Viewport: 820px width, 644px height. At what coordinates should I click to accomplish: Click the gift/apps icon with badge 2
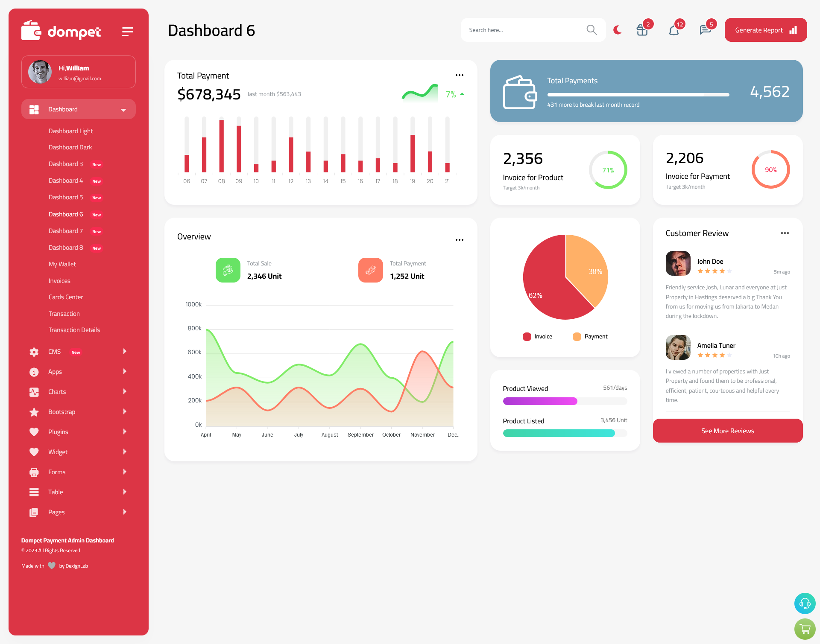(641, 30)
